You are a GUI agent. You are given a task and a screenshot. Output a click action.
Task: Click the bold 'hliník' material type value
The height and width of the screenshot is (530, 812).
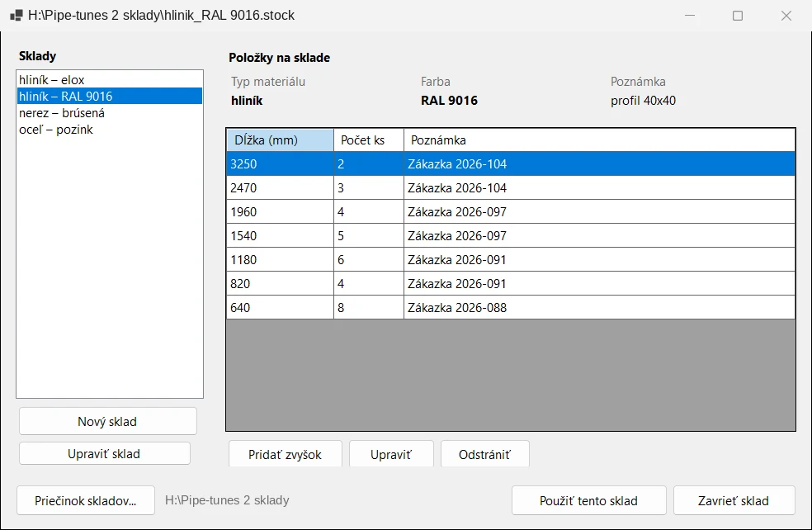pyautogui.click(x=247, y=101)
